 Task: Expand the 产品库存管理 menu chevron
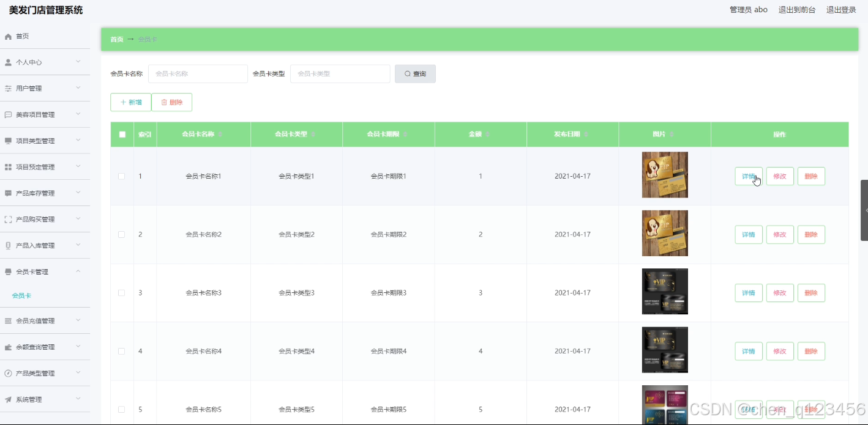coord(78,193)
